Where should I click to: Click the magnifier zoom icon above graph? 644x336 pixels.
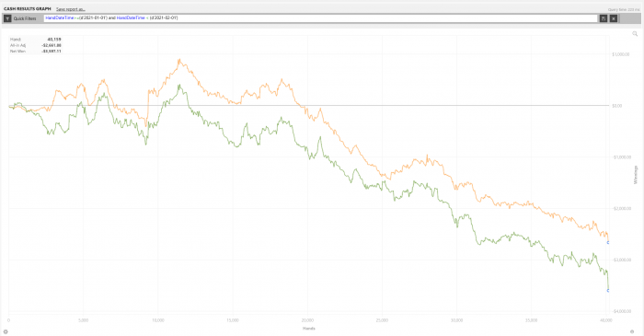(635, 34)
